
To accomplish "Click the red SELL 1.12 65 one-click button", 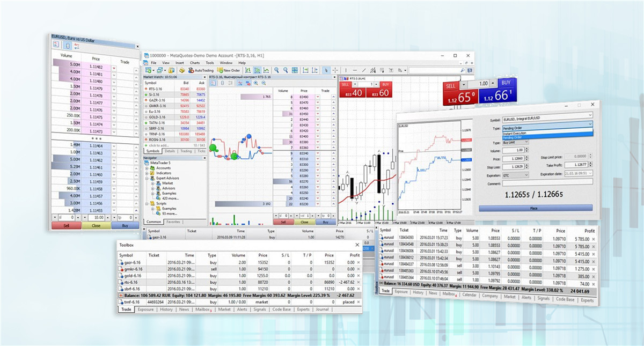I will coord(460,94).
